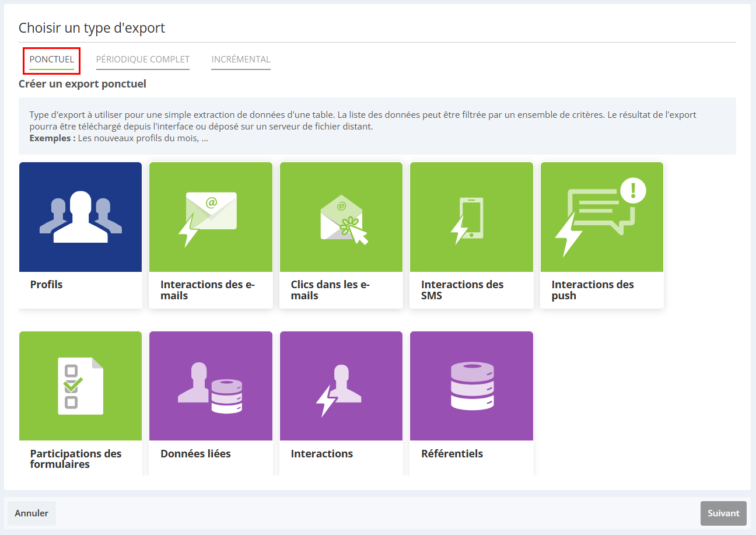Select the form participations checklist icon
Screen dimensions: 756x535
coord(80,386)
